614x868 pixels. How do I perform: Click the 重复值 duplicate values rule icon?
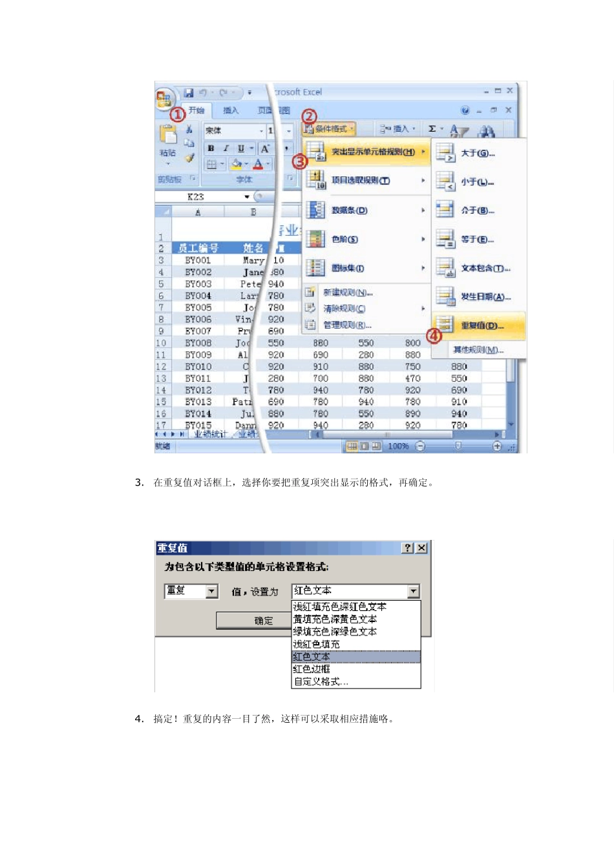(x=445, y=325)
